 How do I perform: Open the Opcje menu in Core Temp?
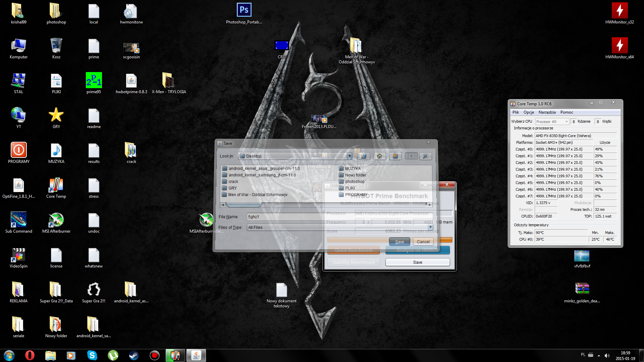(x=529, y=112)
